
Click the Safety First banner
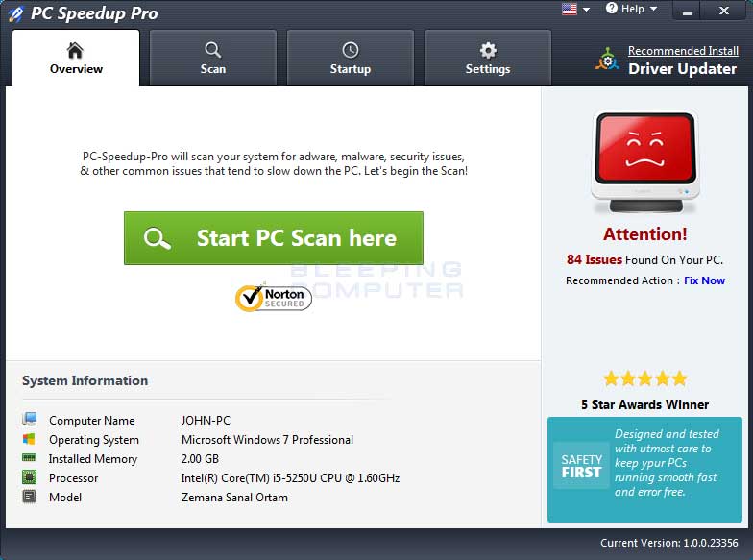644,469
